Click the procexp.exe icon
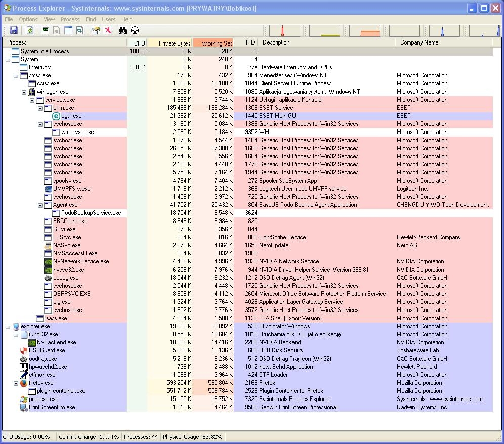Viewport: 504px width, 444px height. point(23,399)
